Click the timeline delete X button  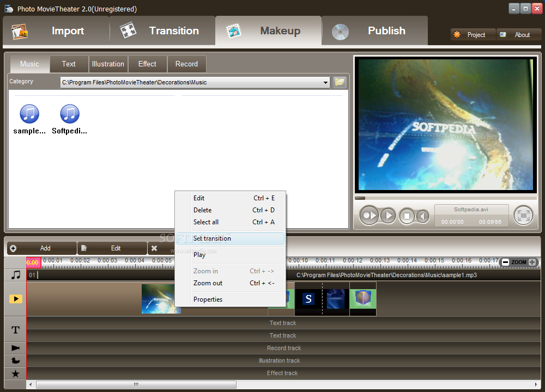(154, 248)
